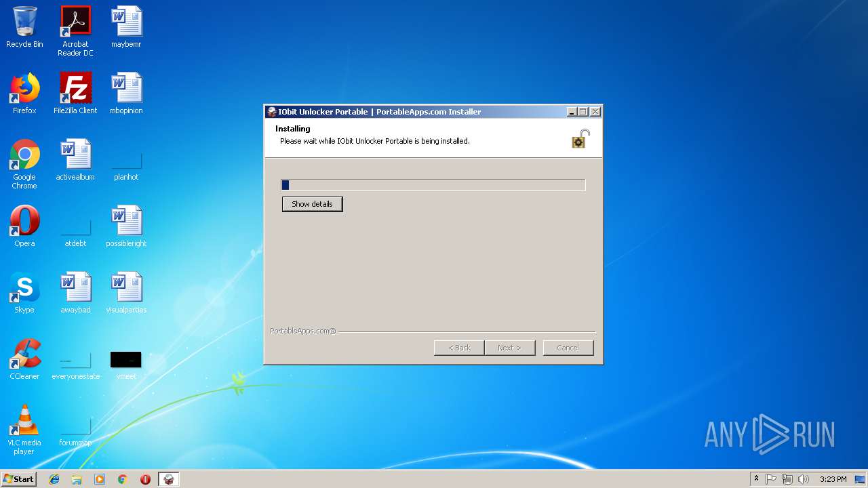This screenshot has width=868, height=488.
Task: Select the installer taskbar button
Action: [169, 479]
